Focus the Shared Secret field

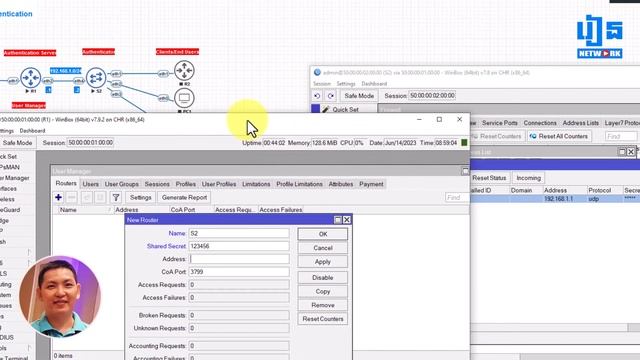pyautogui.click(x=239, y=247)
